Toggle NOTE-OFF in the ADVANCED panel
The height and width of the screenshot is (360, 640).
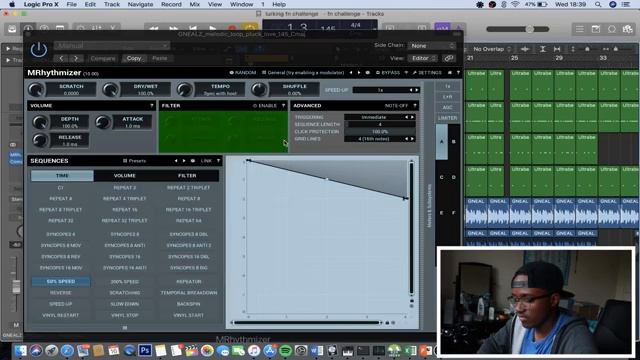pos(396,106)
